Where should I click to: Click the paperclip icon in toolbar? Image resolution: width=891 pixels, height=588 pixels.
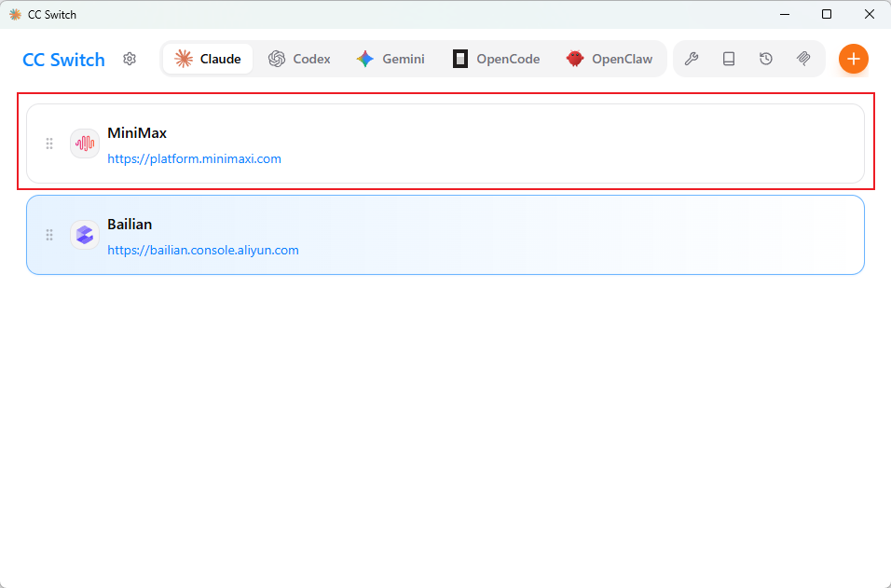[x=803, y=59]
